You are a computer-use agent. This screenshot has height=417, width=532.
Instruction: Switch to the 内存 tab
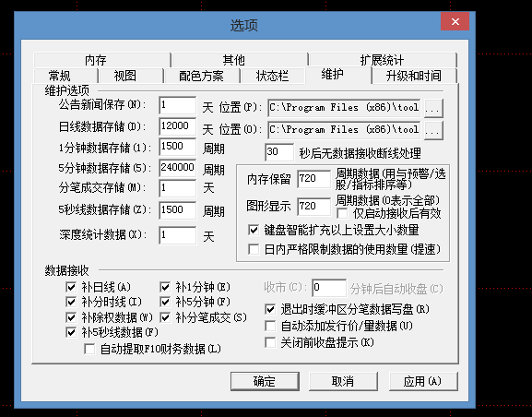101,60
